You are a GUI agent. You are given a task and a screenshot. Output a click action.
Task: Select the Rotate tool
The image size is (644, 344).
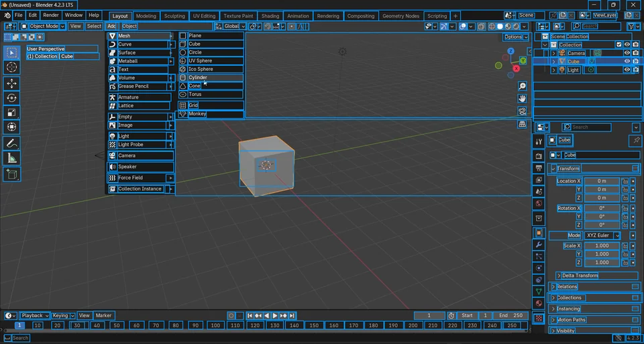[11, 98]
